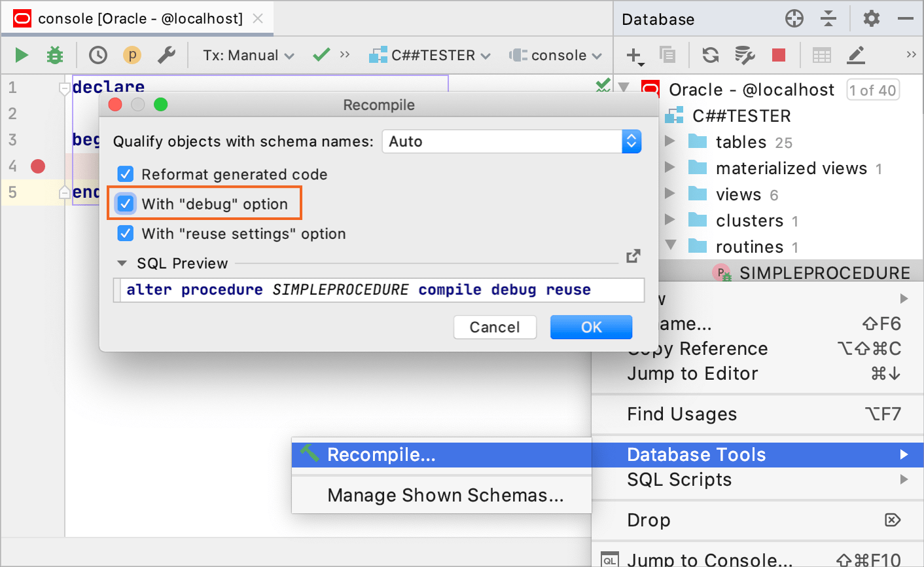Open console settings via the wrench icon
Screen dimensions: 924x567
point(166,55)
